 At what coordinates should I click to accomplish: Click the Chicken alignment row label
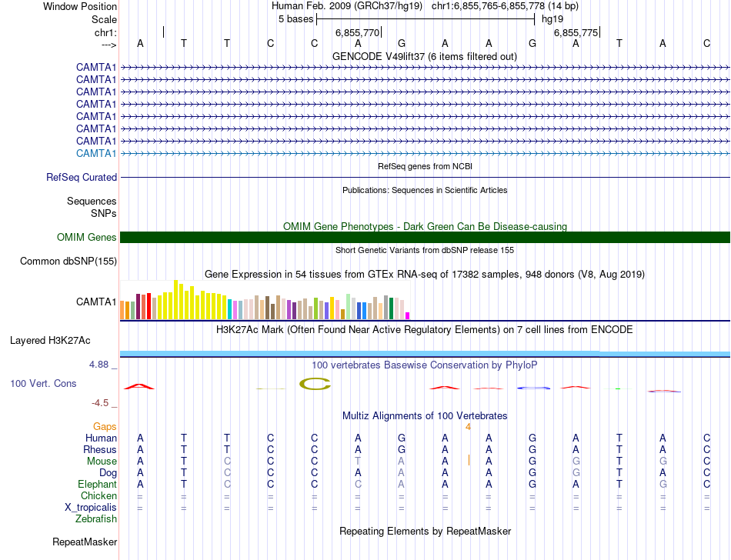(x=98, y=495)
